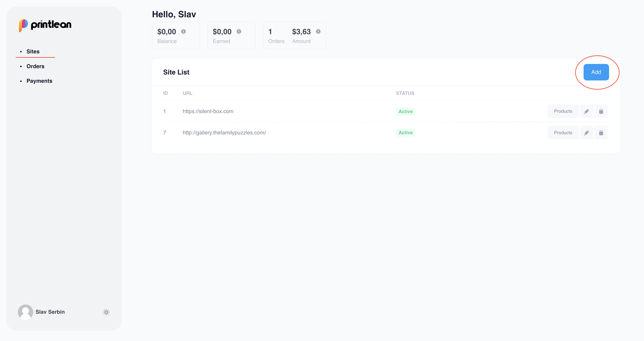Click the info icon beside Amount
This screenshot has width=644, height=341.
pyautogui.click(x=318, y=31)
